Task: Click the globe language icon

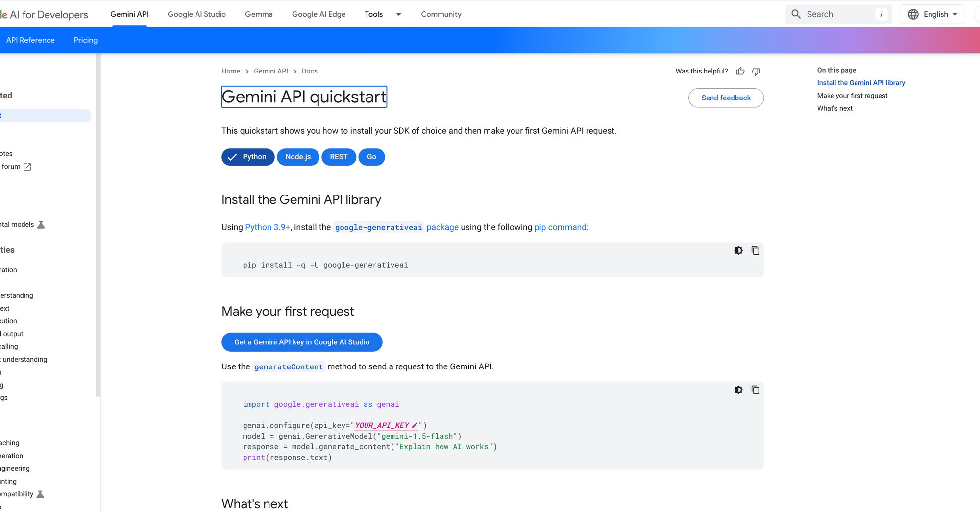Action: 913,14
